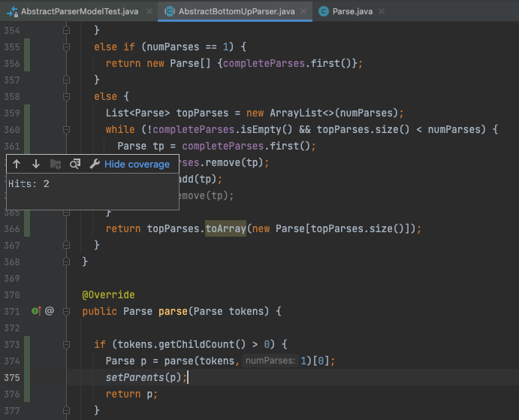Click green coverage bar on line 374
Viewport: 519px width, 420px height.
(x=27, y=361)
